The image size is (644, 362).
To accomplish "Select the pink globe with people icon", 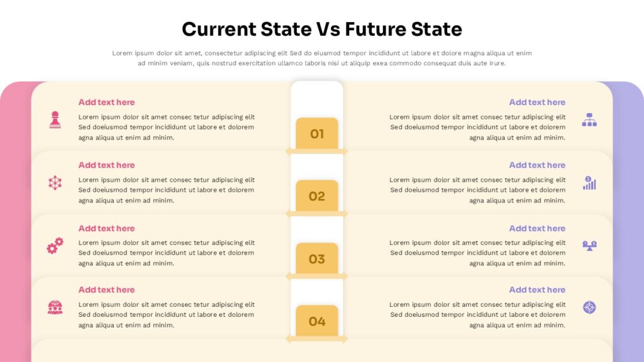I will 55,307.
